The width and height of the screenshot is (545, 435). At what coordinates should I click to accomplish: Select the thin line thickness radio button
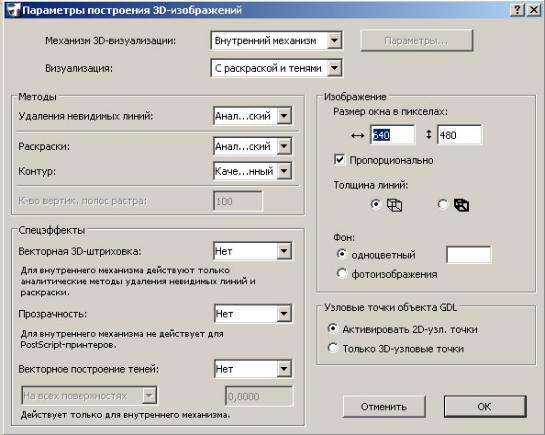375,204
